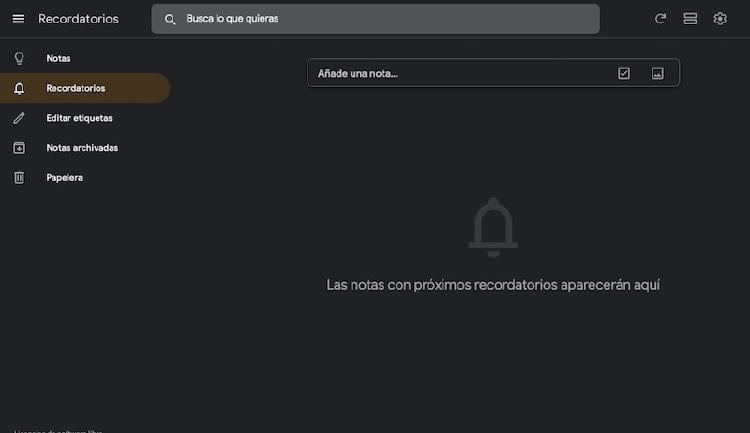Image resolution: width=750 pixels, height=433 pixels.
Task: Open settings via the gear icon
Action: tap(720, 19)
